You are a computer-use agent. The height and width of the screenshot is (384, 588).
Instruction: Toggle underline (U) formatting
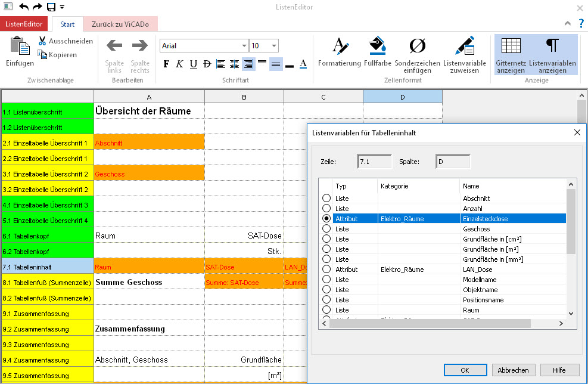pyautogui.click(x=194, y=64)
